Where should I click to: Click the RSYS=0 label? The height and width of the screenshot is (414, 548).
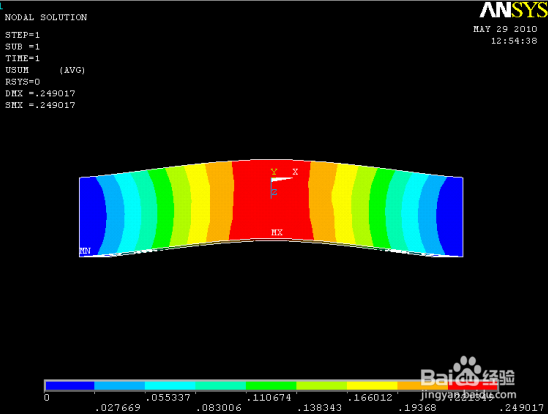coord(22,82)
